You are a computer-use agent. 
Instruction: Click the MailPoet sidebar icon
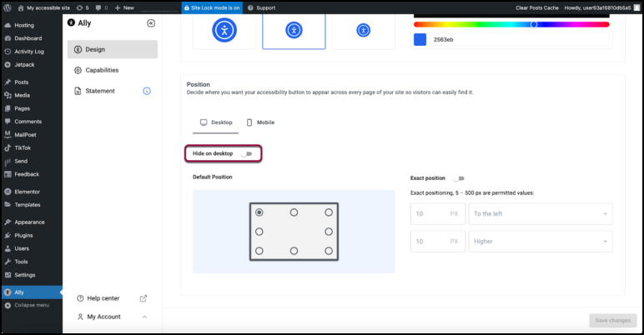8,134
